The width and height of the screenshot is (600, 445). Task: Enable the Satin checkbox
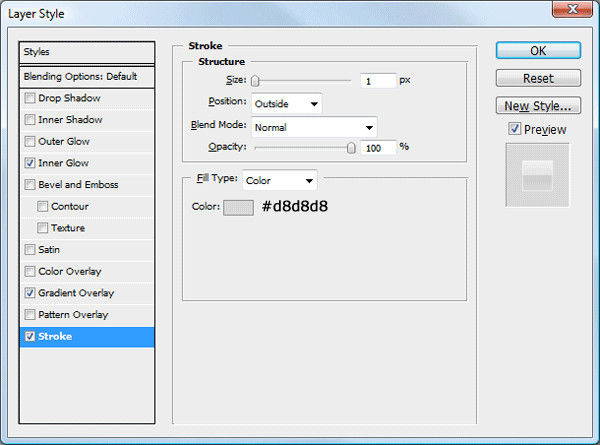point(30,250)
